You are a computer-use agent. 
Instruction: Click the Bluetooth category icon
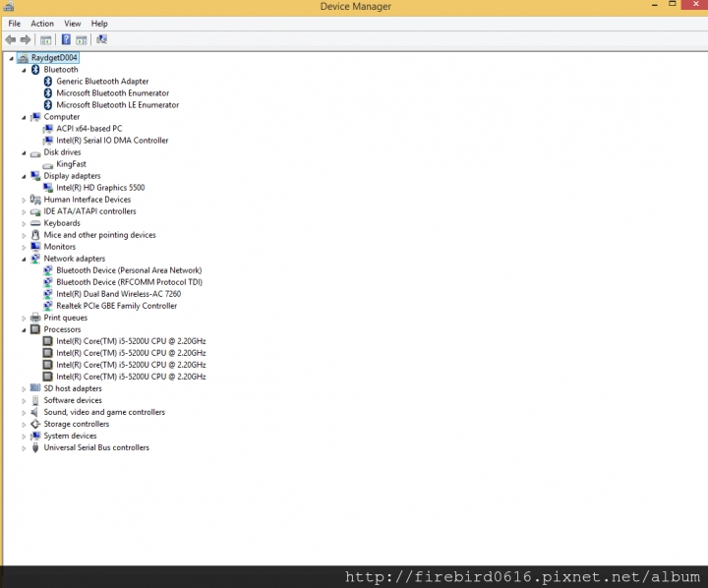(x=35, y=70)
